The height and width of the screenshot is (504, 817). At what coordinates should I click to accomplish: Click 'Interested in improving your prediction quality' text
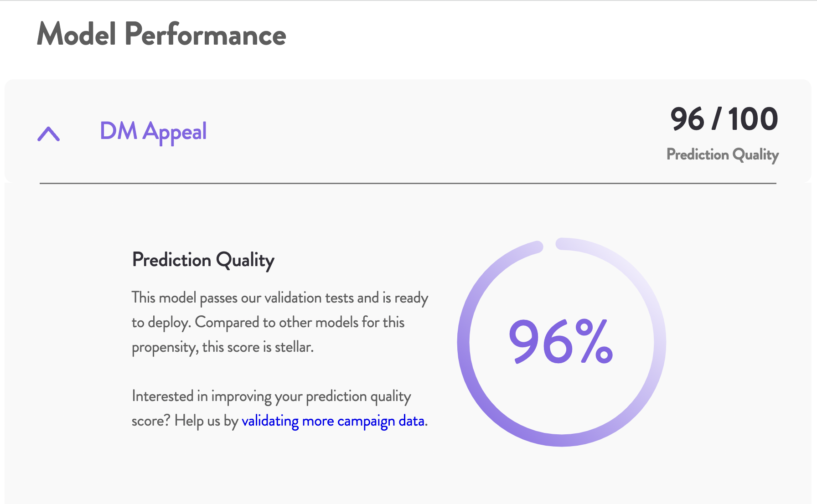pos(271,396)
